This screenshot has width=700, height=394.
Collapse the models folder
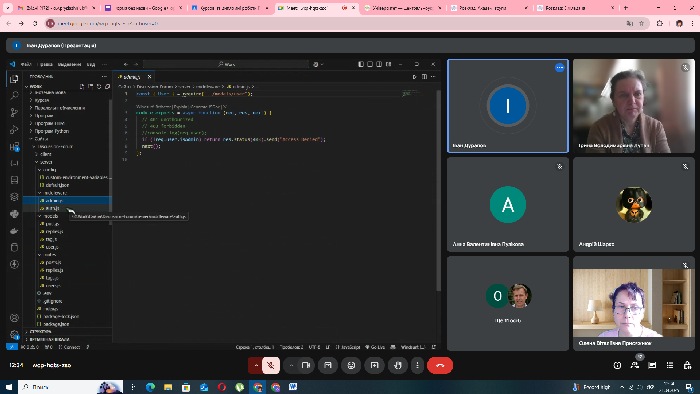[x=50, y=216]
